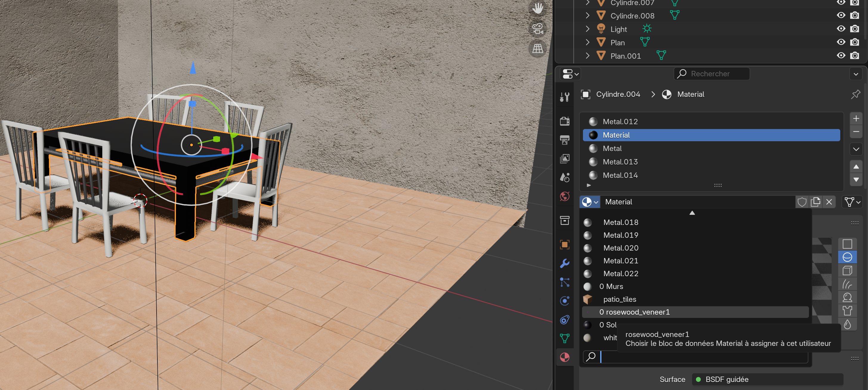The height and width of the screenshot is (390, 868).
Task: Unlink the material with X button
Action: pyautogui.click(x=829, y=202)
